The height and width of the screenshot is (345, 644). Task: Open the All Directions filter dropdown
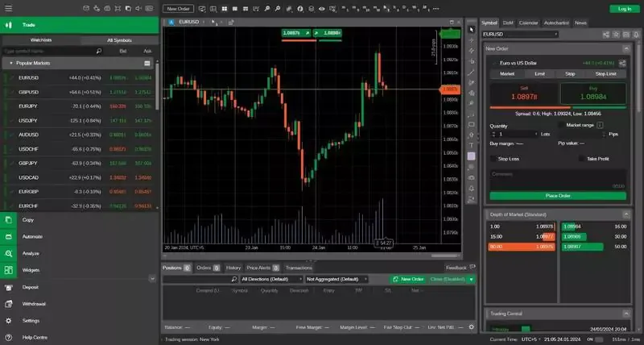271,279
